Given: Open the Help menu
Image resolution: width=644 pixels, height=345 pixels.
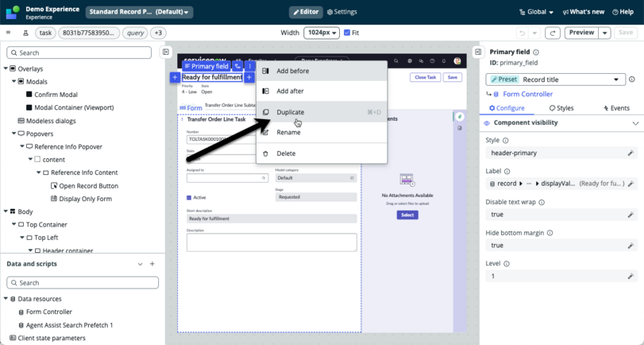Looking at the screenshot, I should [623, 12].
